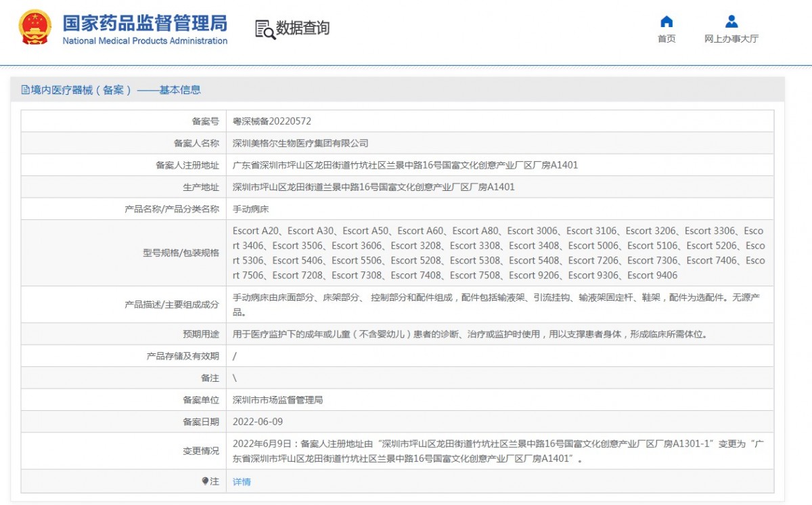Open the 详情 link

[x=242, y=482]
